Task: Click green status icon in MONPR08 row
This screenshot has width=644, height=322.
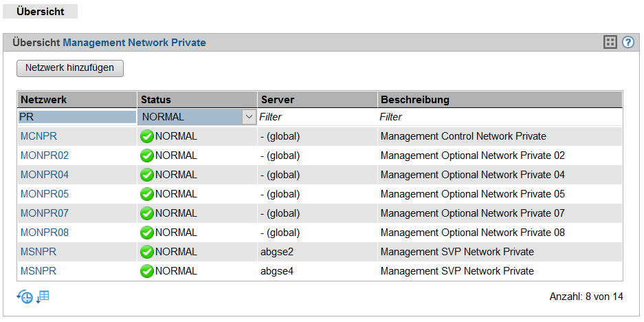Action: (146, 233)
